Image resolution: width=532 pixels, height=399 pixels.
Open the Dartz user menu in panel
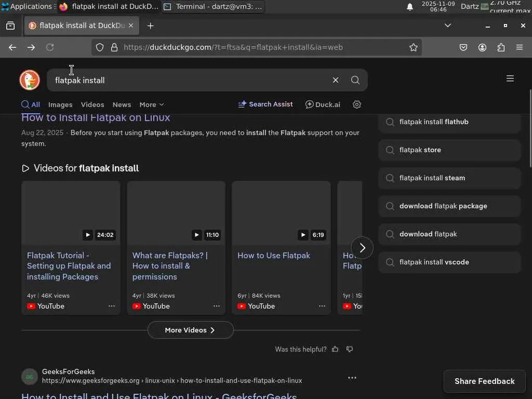click(x=470, y=6)
